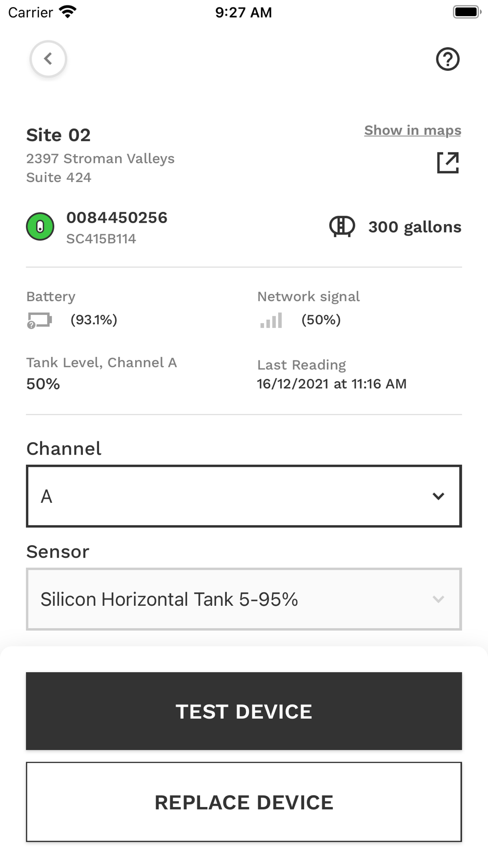
Task: Open the help question mark icon
Action: (x=447, y=60)
